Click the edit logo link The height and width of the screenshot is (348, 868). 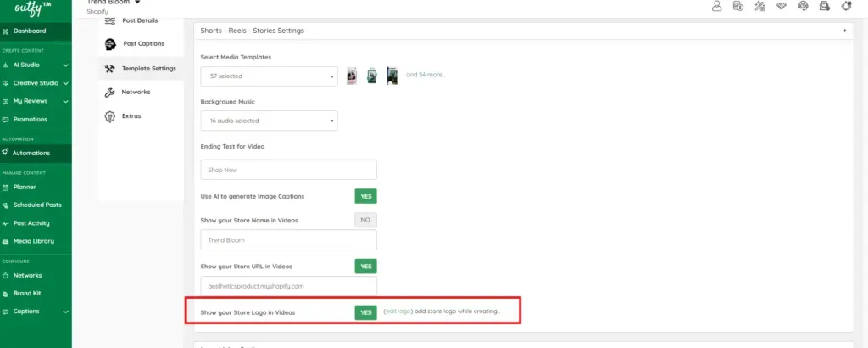pos(398,312)
